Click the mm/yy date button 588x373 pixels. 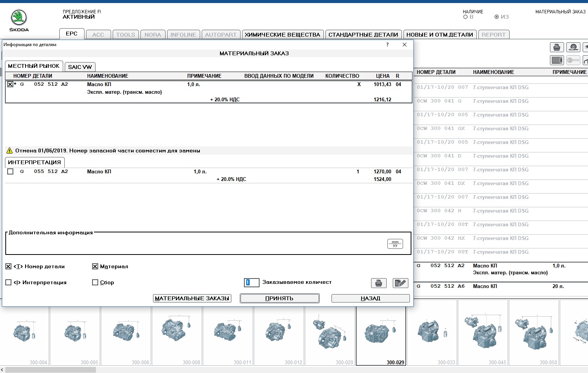[x=395, y=244]
